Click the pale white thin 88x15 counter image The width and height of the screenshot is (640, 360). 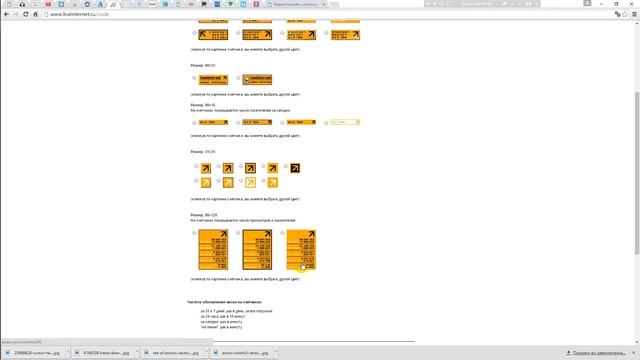(x=345, y=122)
